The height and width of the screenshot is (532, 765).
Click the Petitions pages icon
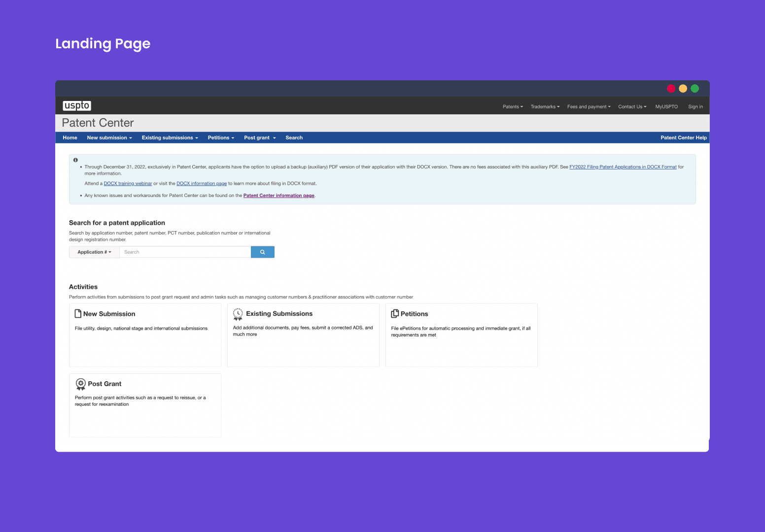395,314
